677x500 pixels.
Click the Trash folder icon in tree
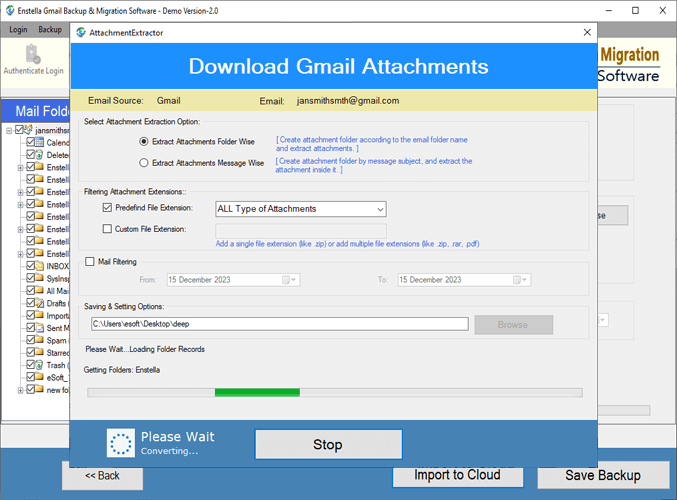(40, 365)
